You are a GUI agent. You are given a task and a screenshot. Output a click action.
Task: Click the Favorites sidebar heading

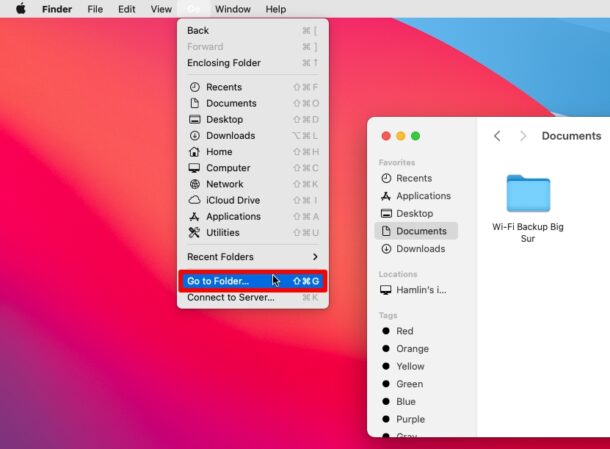coord(397,162)
